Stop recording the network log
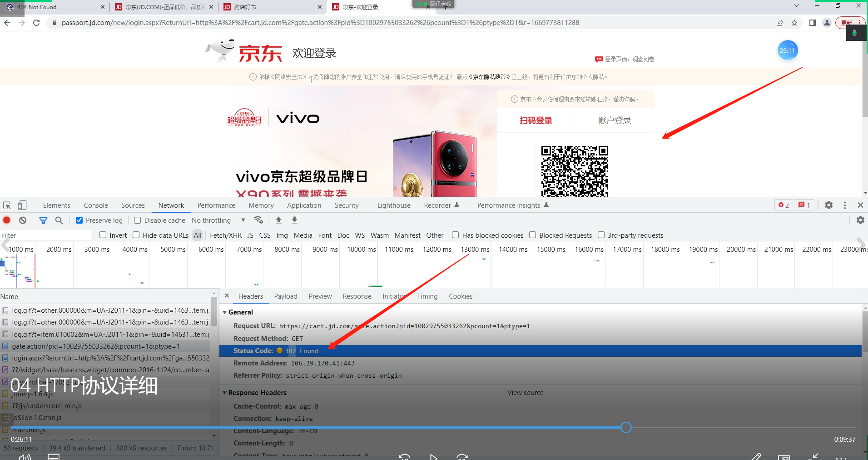The image size is (868, 460). pyautogui.click(x=7, y=220)
